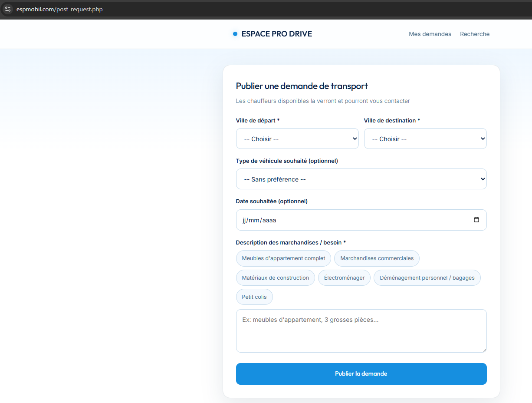Click the Description des marchandises / besoin label

[x=291, y=242]
